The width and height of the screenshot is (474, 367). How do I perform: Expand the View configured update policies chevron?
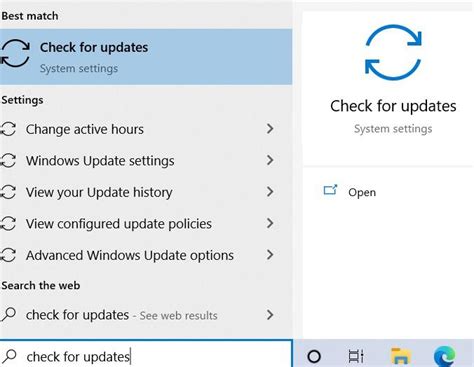(x=270, y=223)
